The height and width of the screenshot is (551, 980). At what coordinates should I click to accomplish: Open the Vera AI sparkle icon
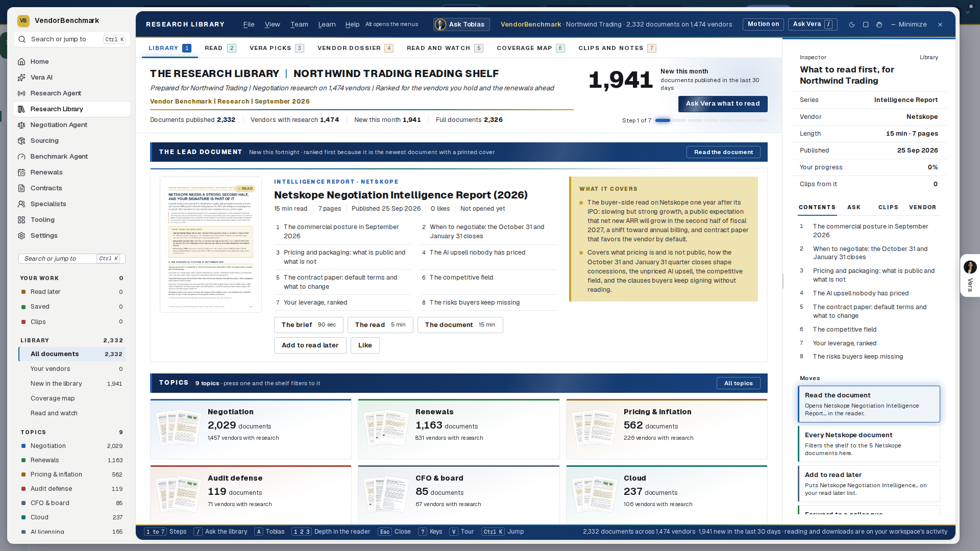pos(21,78)
